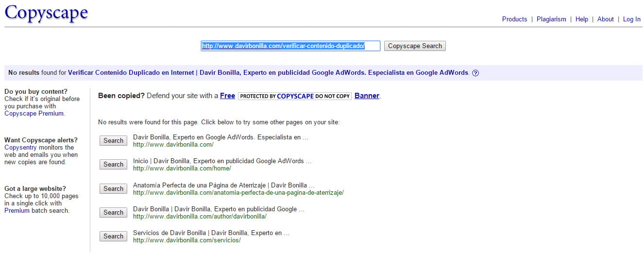
Task: Click Search for the author/davirbonilla page
Action: [113, 213]
